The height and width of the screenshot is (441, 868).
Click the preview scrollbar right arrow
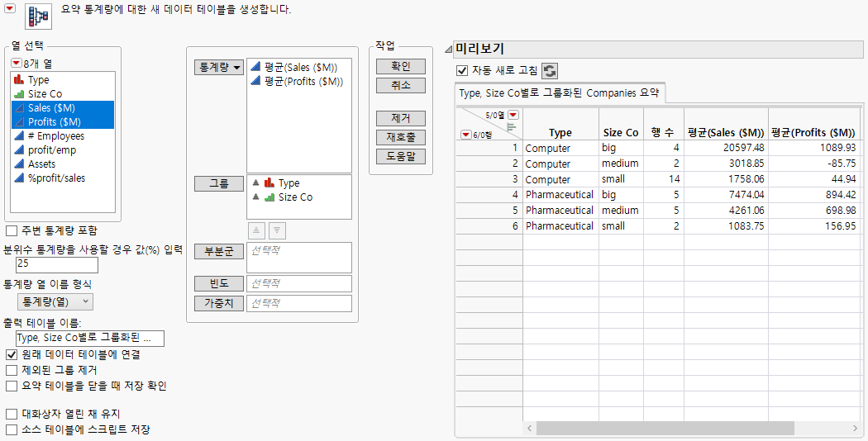pyautogui.click(x=855, y=429)
